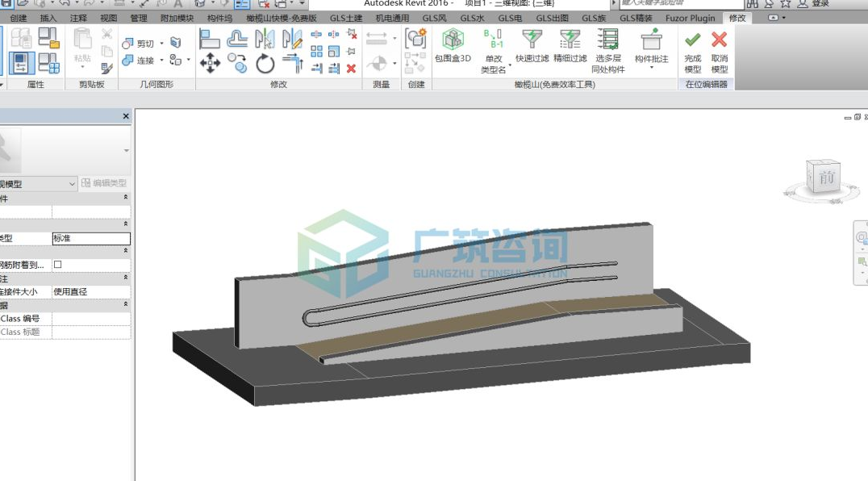Choose Mirror - Pick Axis tool
The image size is (868, 481).
(x=265, y=40)
